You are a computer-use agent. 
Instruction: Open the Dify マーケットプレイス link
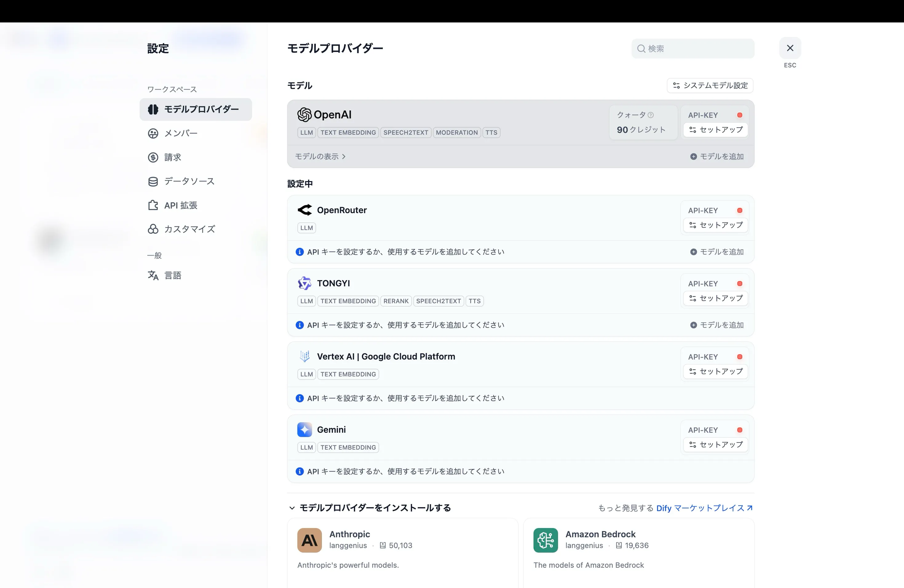coord(704,508)
